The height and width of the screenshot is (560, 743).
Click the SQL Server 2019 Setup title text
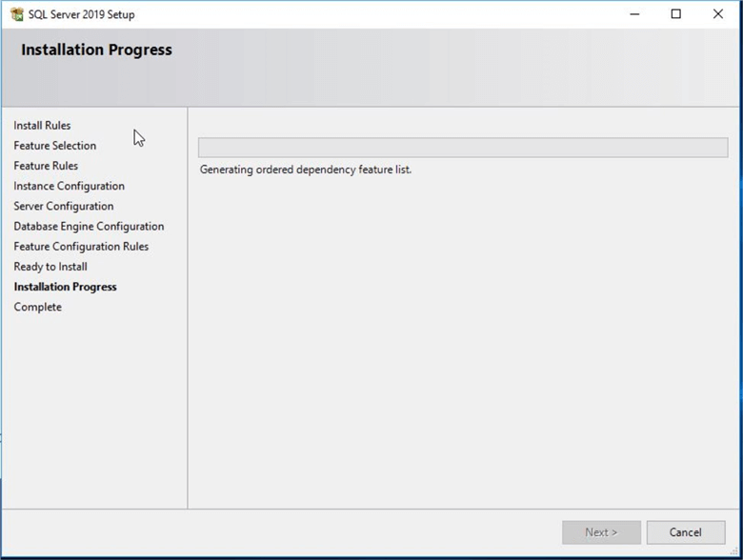[x=82, y=14]
